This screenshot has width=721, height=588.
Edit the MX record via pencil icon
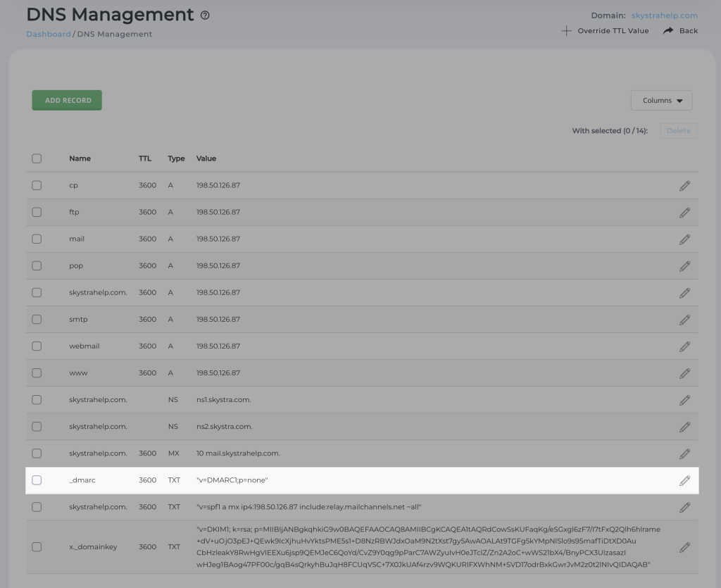[x=684, y=453]
